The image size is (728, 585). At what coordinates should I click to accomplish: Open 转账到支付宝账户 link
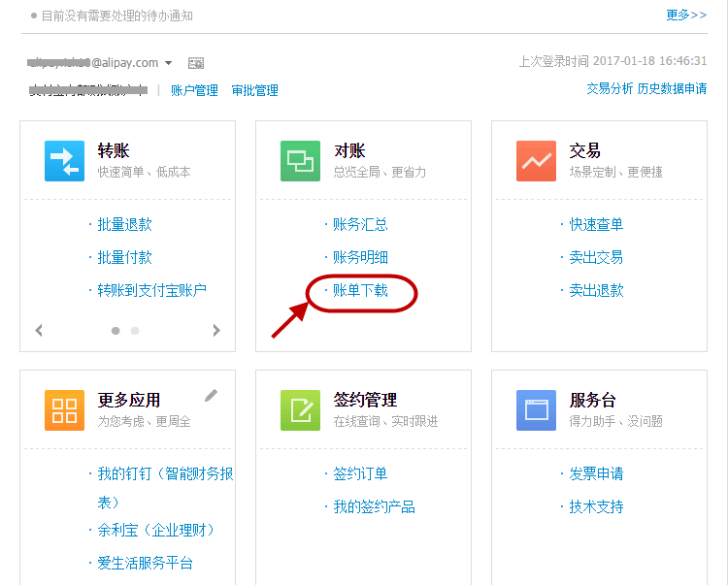151,290
